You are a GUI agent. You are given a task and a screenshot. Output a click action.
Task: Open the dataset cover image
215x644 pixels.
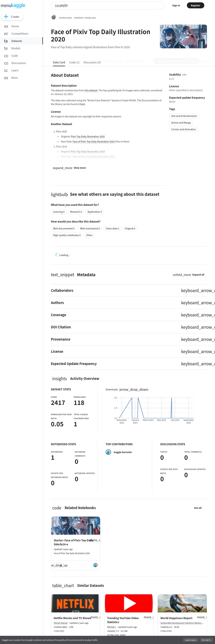(x=184, y=36)
